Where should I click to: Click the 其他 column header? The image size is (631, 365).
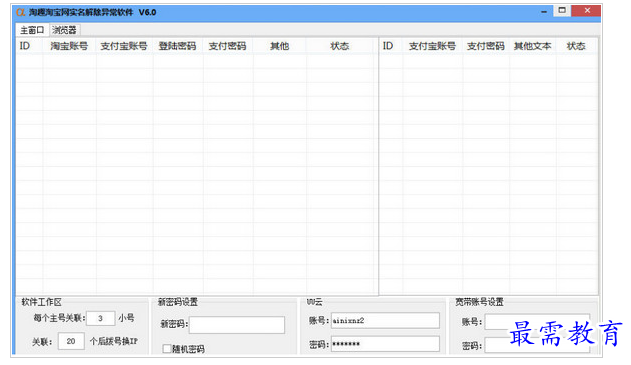pos(280,46)
